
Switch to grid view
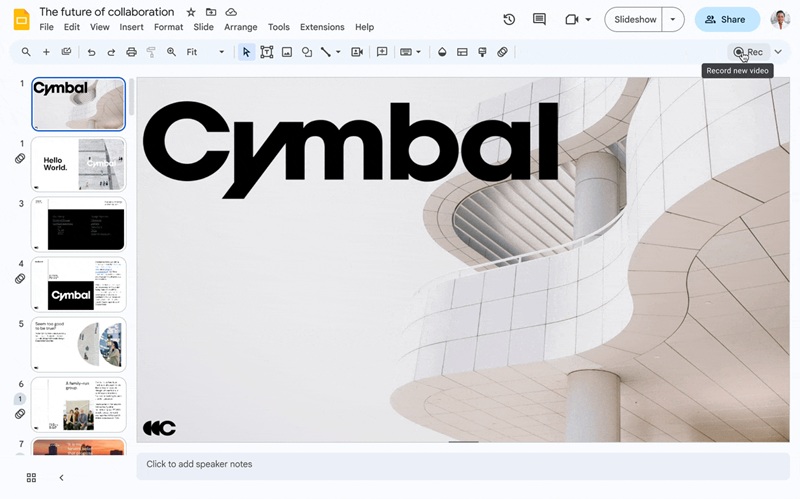[31, 478]
